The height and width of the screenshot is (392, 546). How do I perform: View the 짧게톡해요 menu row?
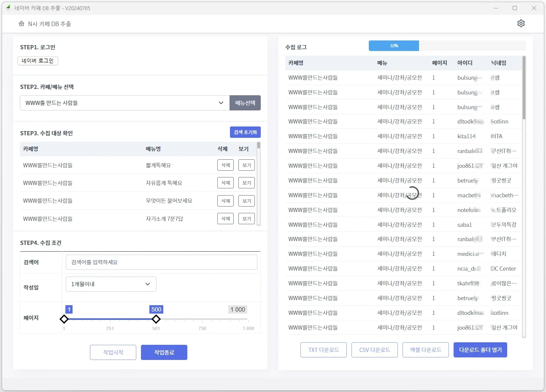click(246, 165)
